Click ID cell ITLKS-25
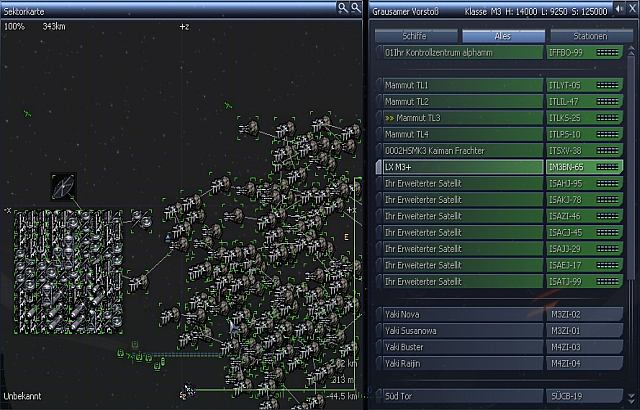Image resolution: width=640 pixels, height=410 pixels. point(584,118)
